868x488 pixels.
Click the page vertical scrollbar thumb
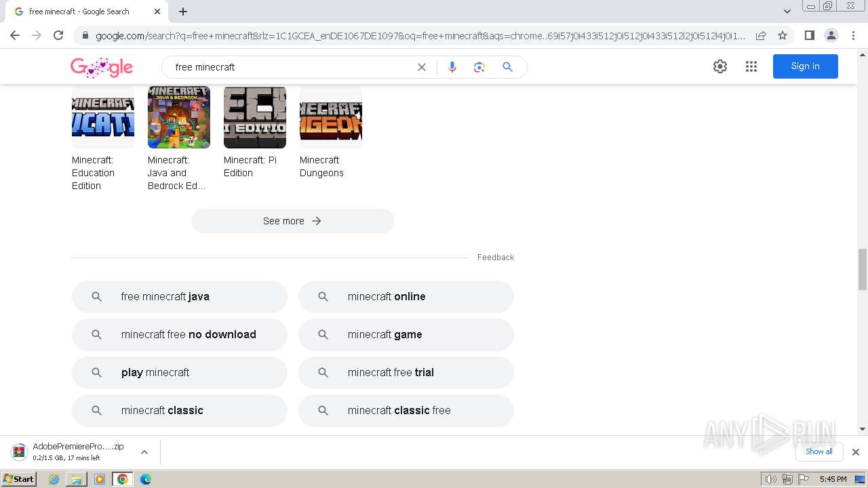(863, 269)
